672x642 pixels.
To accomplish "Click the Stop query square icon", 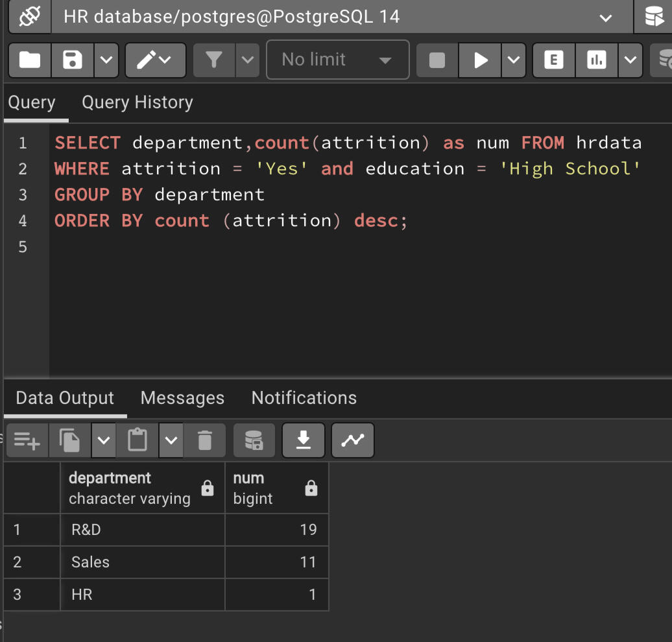I will pos(437,60).
